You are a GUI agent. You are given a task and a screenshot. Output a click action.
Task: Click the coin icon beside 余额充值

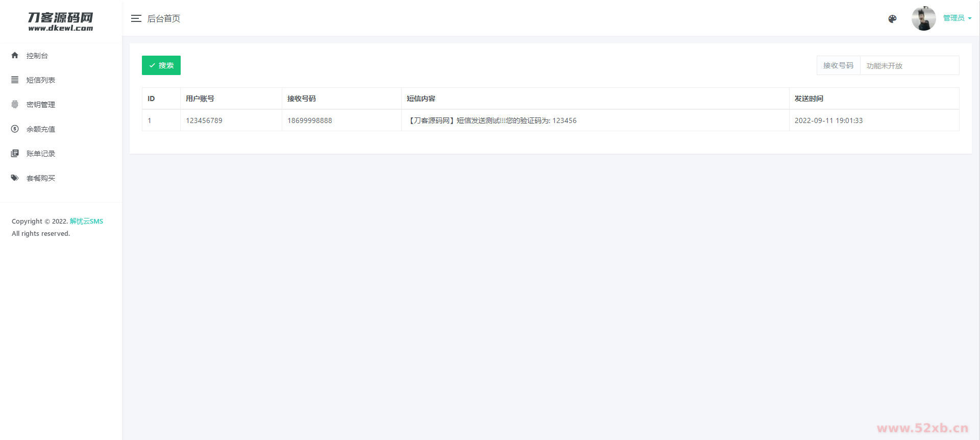click(15, 129)
